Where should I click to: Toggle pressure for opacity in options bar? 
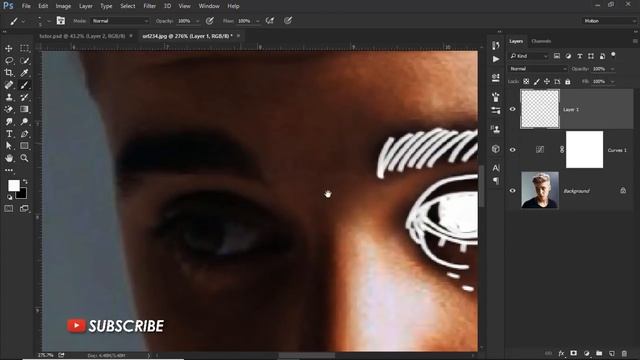tap(210, 21)
